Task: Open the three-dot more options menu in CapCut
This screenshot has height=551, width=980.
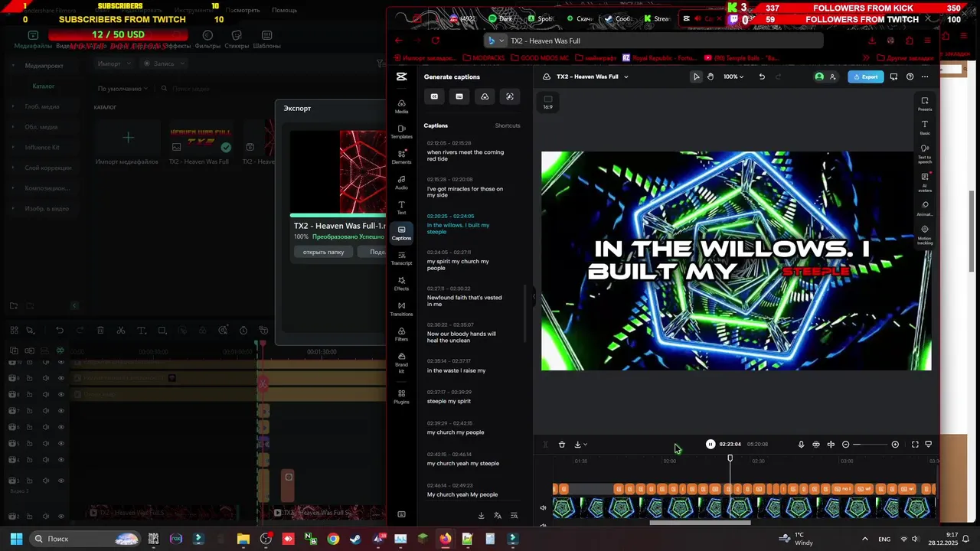Action: (925, 77)
